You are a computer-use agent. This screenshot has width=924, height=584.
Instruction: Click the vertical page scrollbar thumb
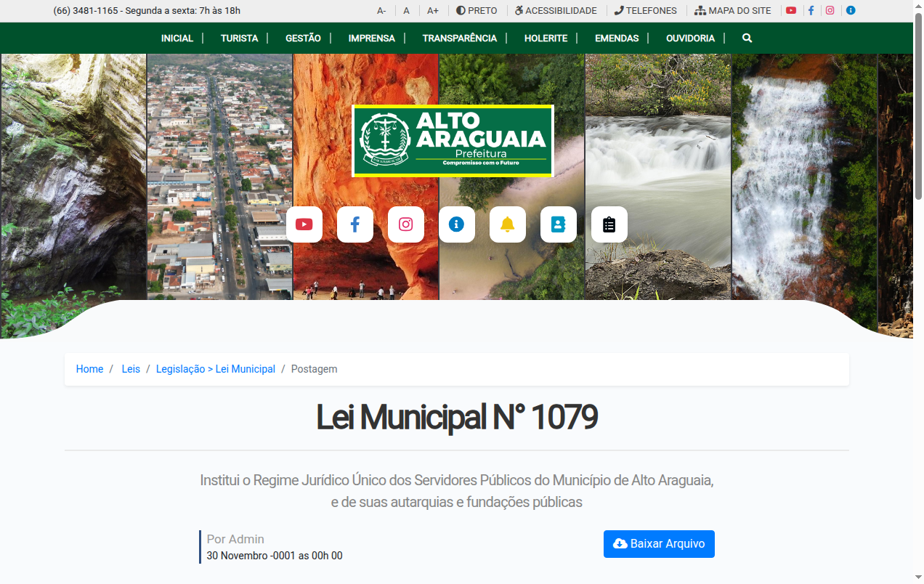tap(918, 105)
